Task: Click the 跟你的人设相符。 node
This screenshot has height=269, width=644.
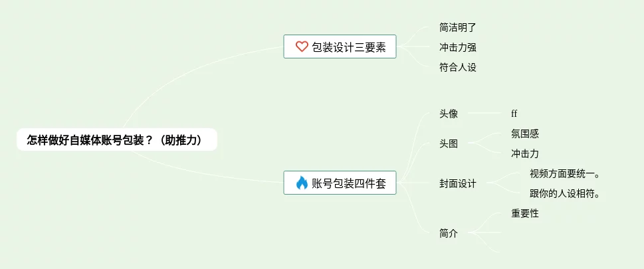Action: pos(565,194)
